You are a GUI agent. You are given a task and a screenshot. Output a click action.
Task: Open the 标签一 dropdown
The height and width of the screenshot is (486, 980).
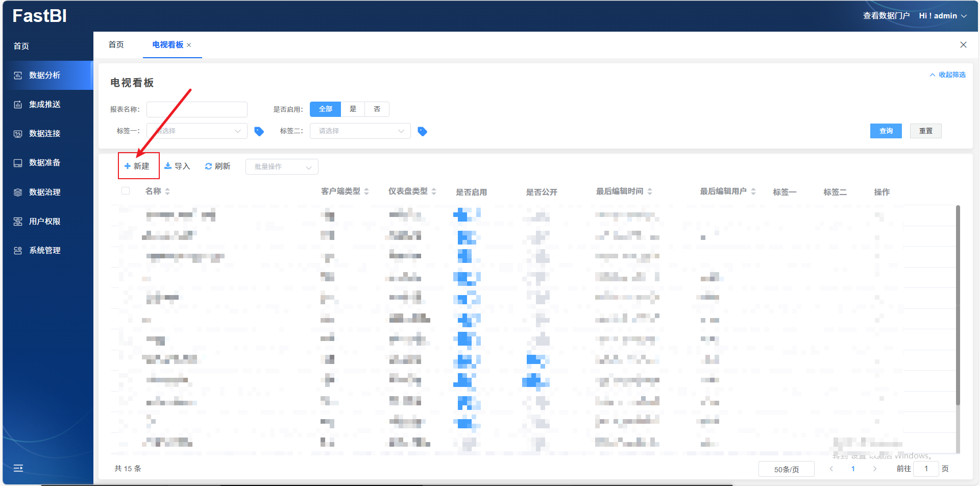pos(197,131)
